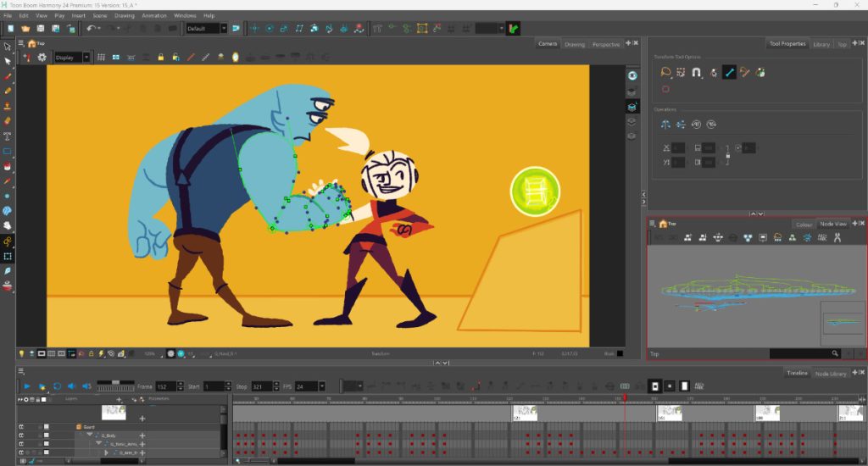The width and height of the screenshot is (868, 466).
Task: Switch to the Drawing view tab
Action: click(x=575, y=44)
